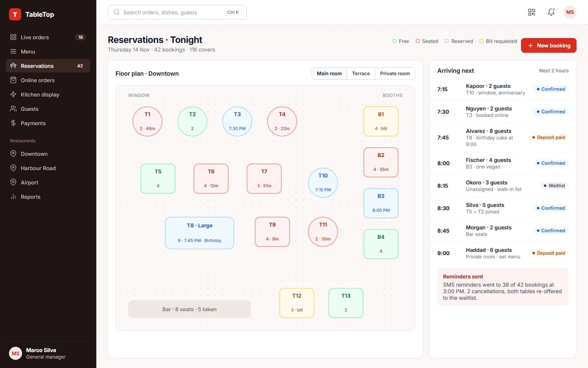Click the Online orders bag icon
The height and width of the screenshot is (368, 588).
click(x=13, y=80)
